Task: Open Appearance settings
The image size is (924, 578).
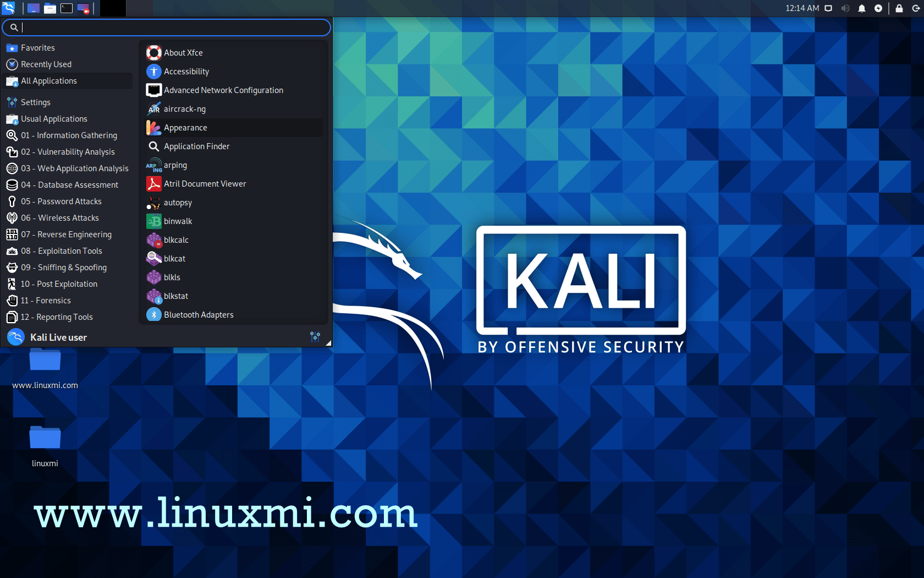Action: click(233, 128)
